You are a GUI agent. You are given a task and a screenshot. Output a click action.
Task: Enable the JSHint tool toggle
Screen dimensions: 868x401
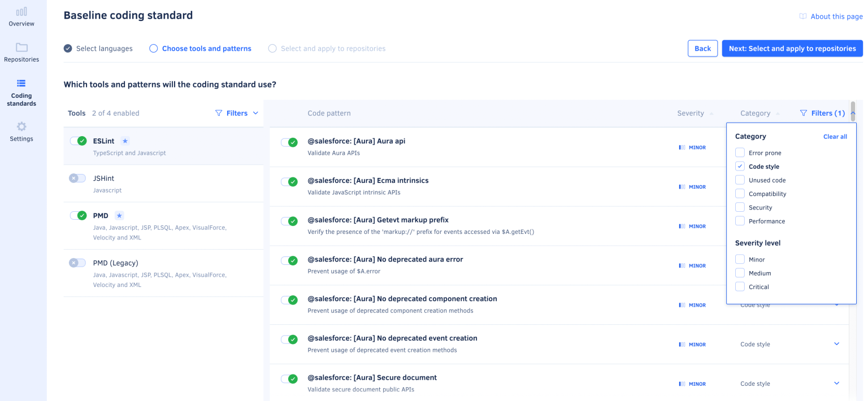77,178
